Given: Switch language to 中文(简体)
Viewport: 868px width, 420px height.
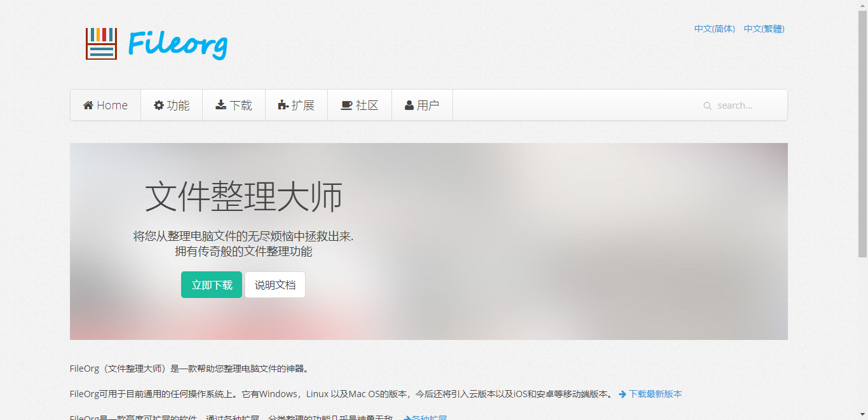Looking at the screenshot, I should click(714, 29).
